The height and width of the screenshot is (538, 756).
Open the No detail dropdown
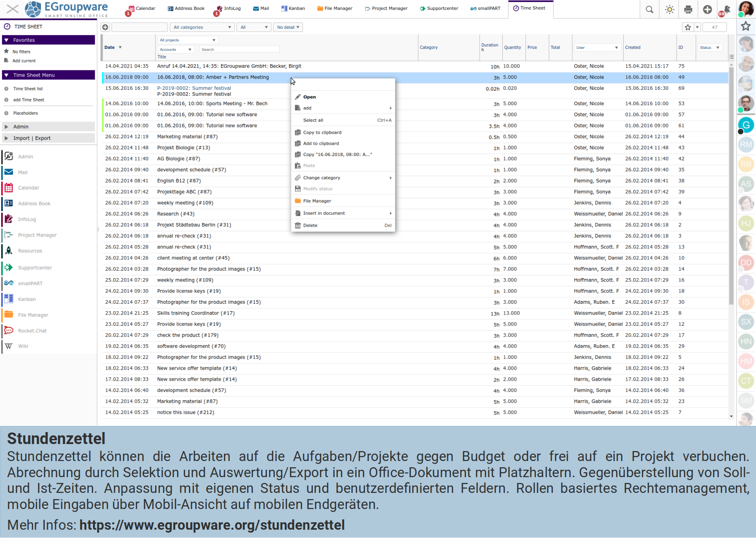(288, 27)
